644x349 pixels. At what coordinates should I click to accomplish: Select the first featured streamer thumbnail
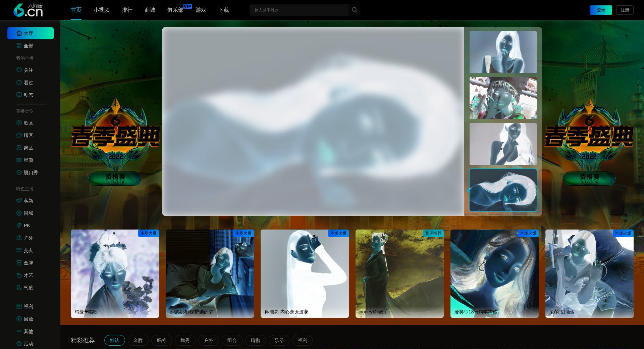tap(503, 52)
